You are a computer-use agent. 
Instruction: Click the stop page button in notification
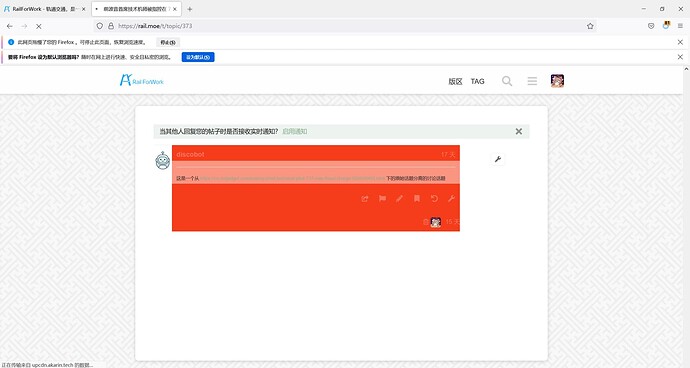pyautogui.click(x=168, y=42)
